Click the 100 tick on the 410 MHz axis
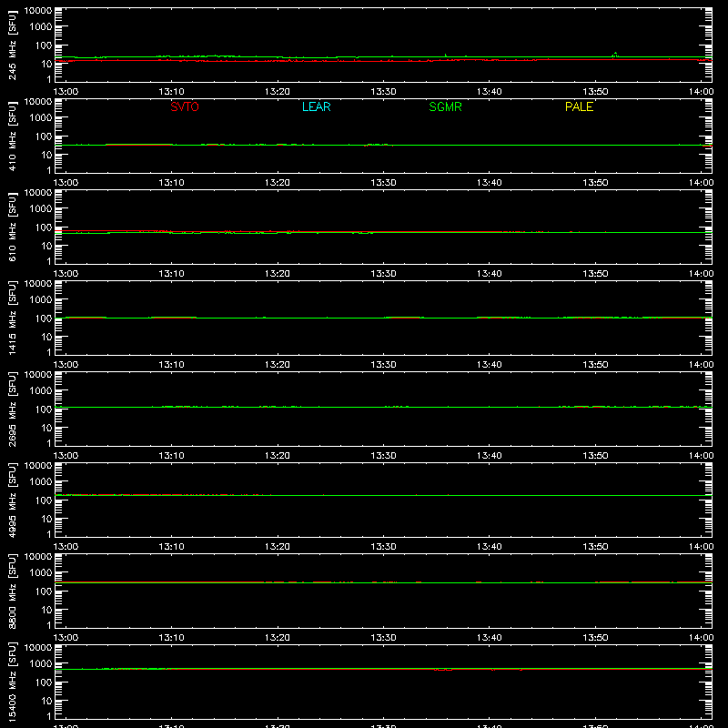This screenshot has height=728, width=728. pos(44,136)
